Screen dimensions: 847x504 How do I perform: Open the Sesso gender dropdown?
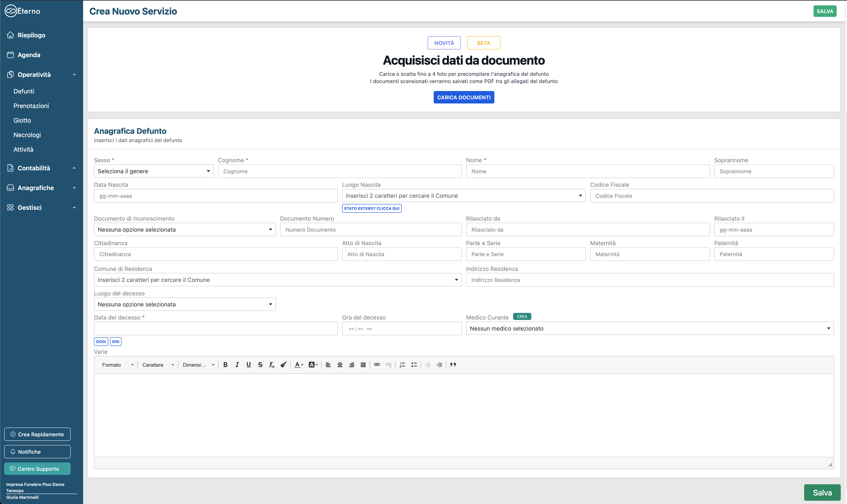pos(154,171)
